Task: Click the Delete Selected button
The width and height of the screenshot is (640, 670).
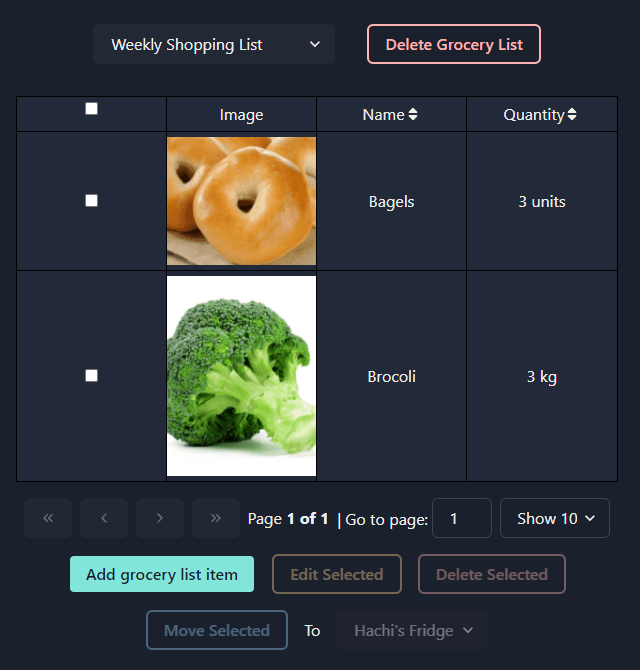Action: (492, 574)
